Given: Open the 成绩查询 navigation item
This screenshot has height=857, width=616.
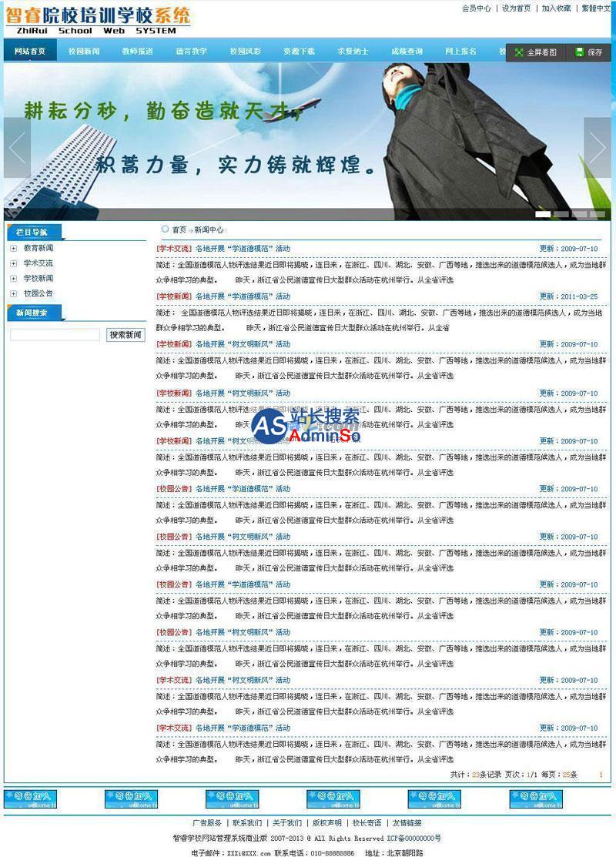Looking at the screenshot, I should tap(407, 52).
